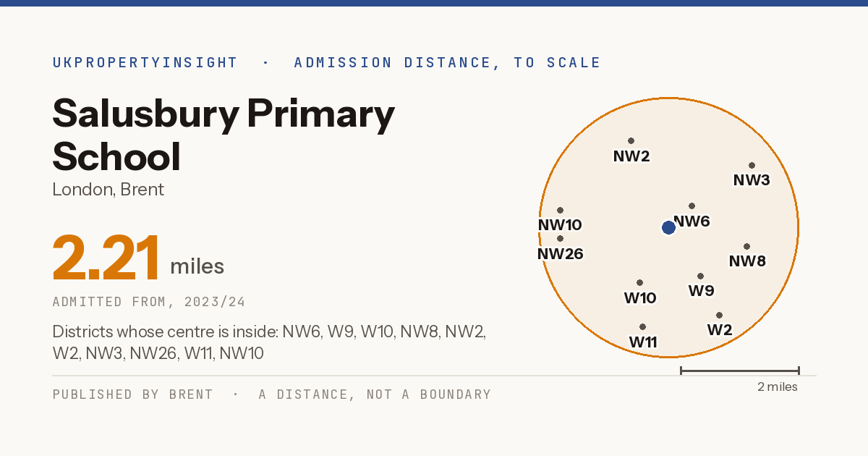The height and width of the screenshot is (456, 868).
Task: Click the Published by Brent footer text
Action: tap(133, 394)
